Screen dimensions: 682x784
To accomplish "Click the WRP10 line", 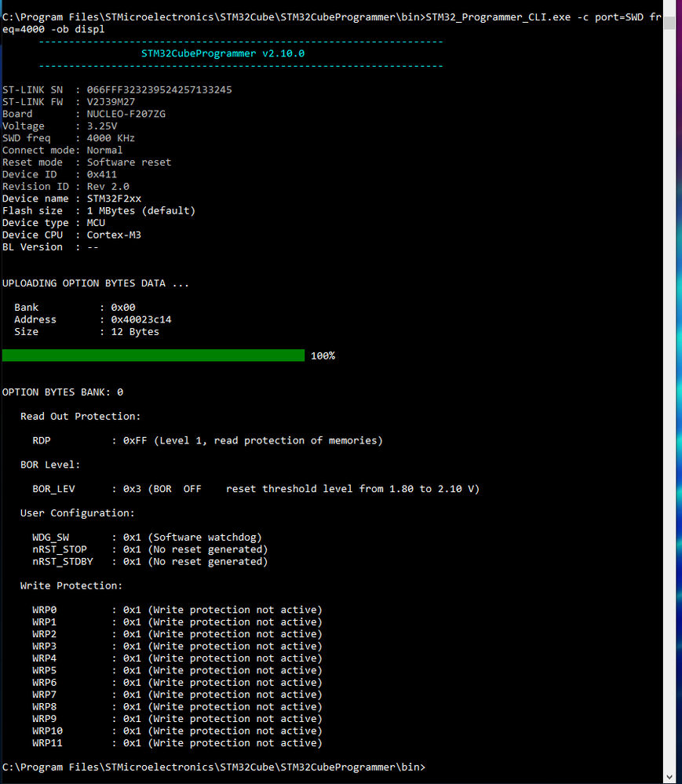I will 177,731.
